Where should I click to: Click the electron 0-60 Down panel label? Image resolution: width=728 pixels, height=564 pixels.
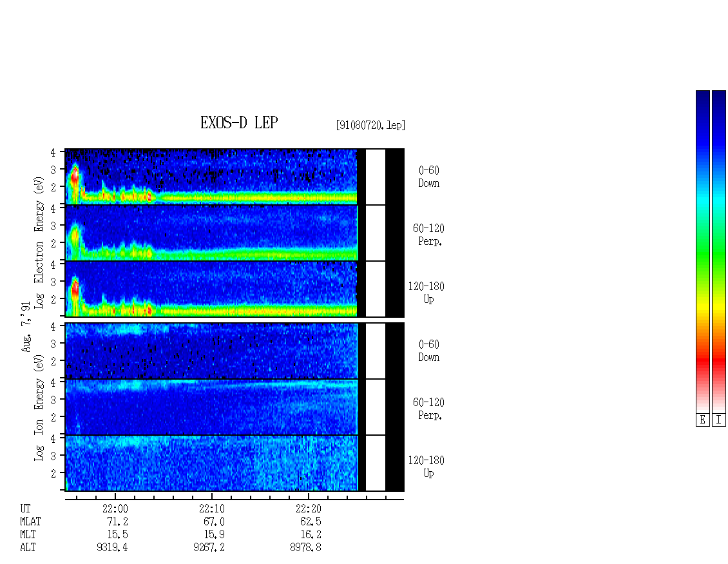pos(428,177)
